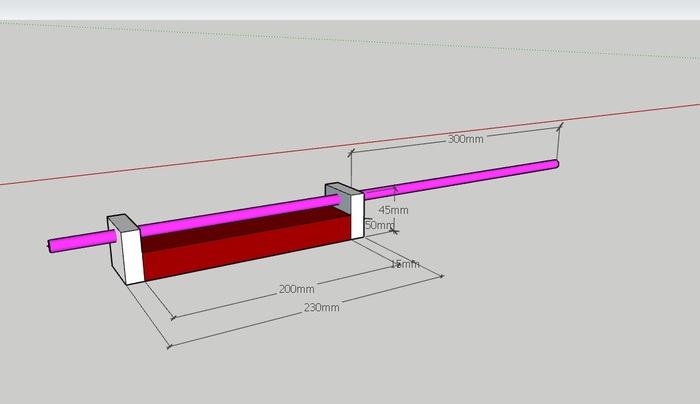The image size is (700, 404).
Task: Select the 50mm dimension label
Action: pos(380,225)
